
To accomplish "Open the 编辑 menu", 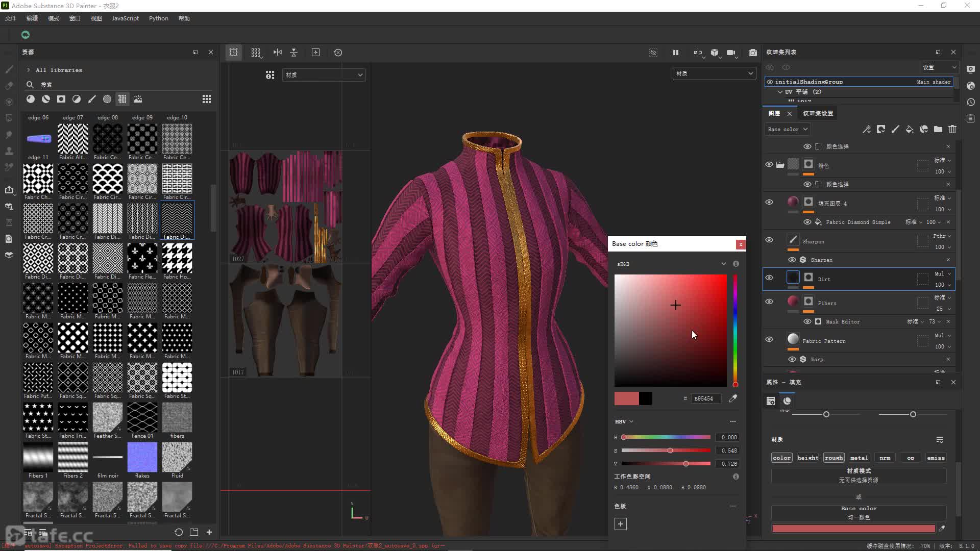I will [32, 18].
